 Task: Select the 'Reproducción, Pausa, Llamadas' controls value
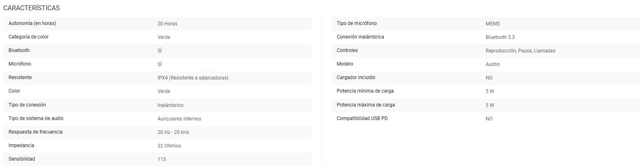point(520,51)
